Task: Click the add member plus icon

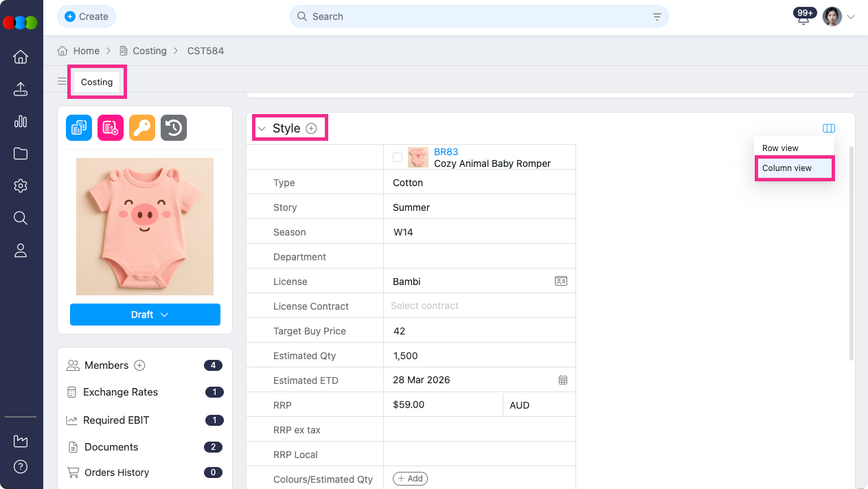Action: click(140, 365)
